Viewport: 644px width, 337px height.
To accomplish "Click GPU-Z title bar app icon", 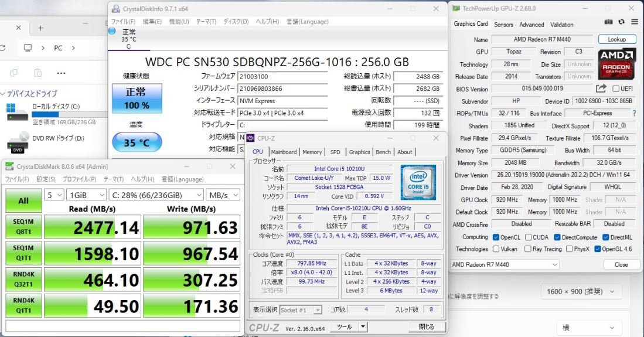I will (x=456, y=8).
